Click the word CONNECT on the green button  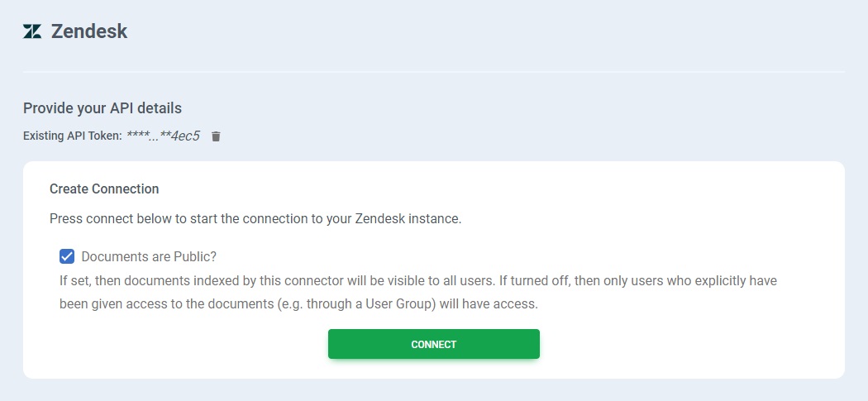click(x=434, y=344)
